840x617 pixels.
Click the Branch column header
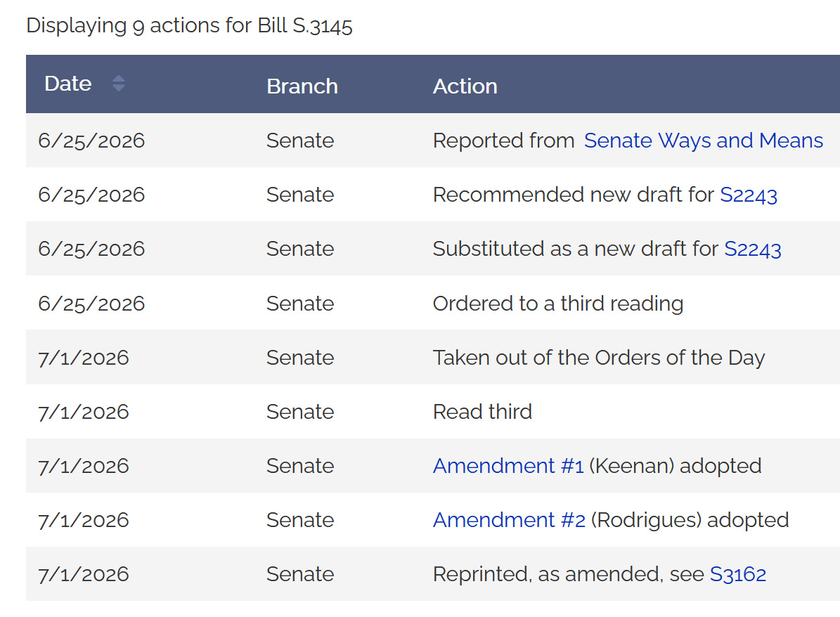tap(302, 86)
